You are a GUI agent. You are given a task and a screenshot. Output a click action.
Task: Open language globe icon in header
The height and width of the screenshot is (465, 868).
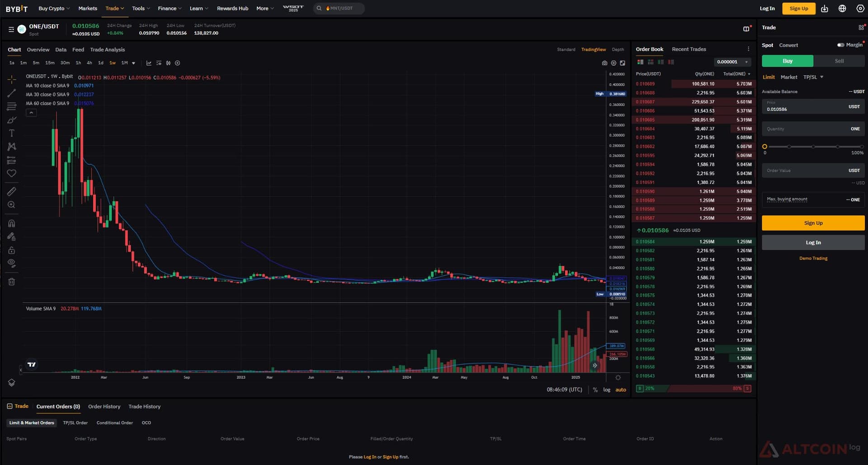(842, 9)
